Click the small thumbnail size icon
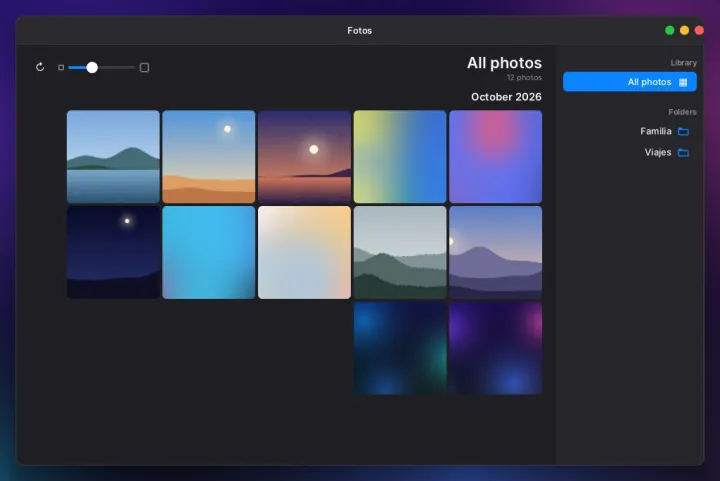The height and width of the screenshot is (481, 720). tap(61, 67)
